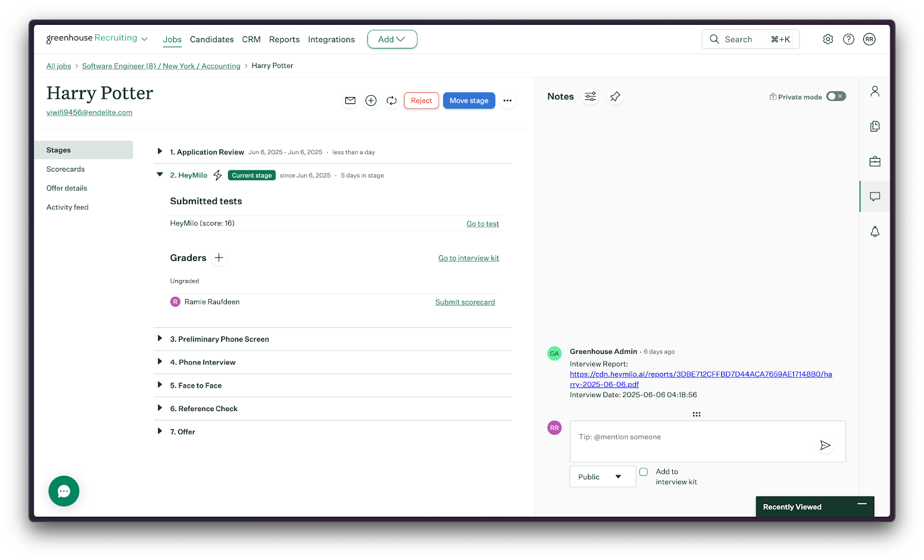Screen dimensions: 924x560
Task: Select Scorecards in left sidebar
Action: 65,169
